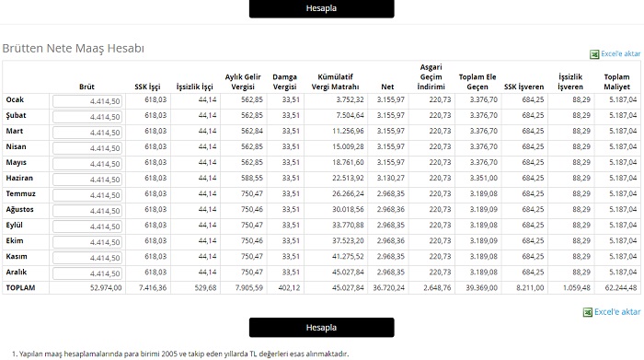
Task: Click the 'Toplam Maliyet' column header
Action: tap(616, 82)
